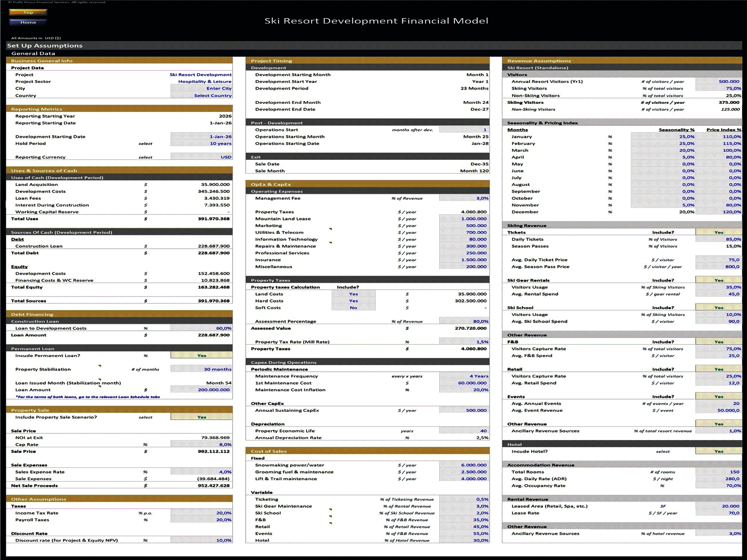This screenshot has width=747, height=560.
Task: Select the Development Starting Date '1-Jan-26' cell
Action: pos(202,136)
